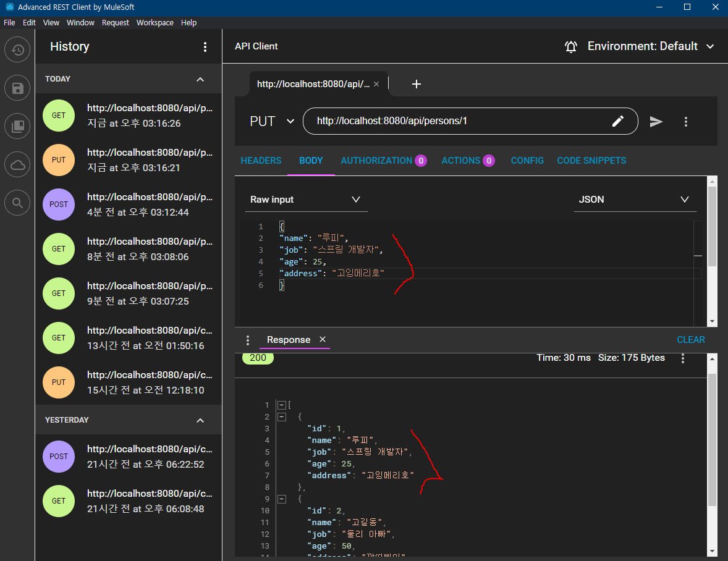Open the Edit menu

tap(29, 23)
